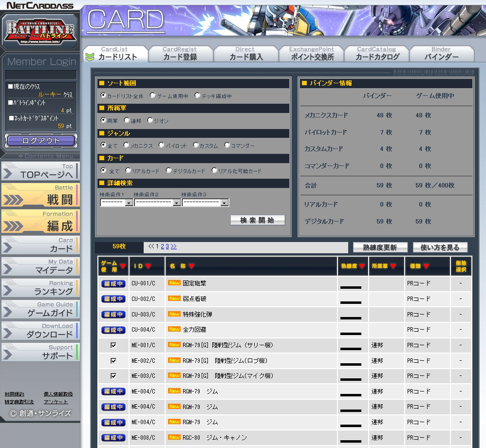Open 個人情報取扱 link
The width and height of the screenshot is (486, 448).
(58, 394)
